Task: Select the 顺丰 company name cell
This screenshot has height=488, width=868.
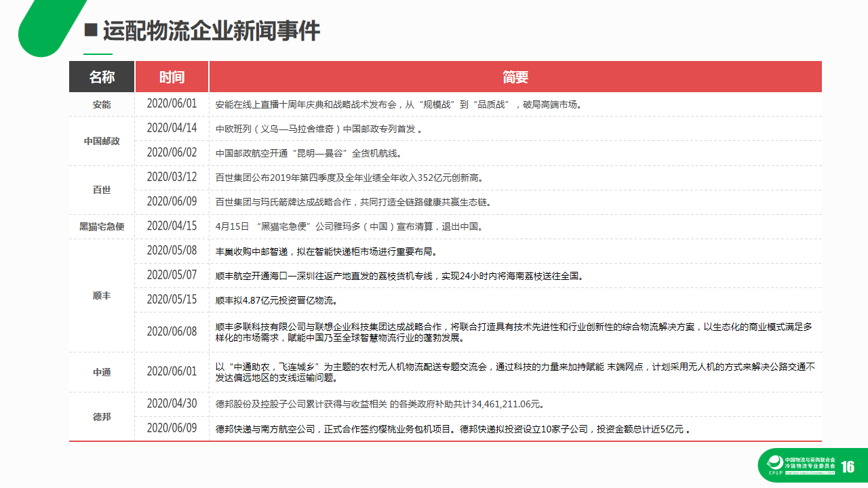Action: coord(102,296)
